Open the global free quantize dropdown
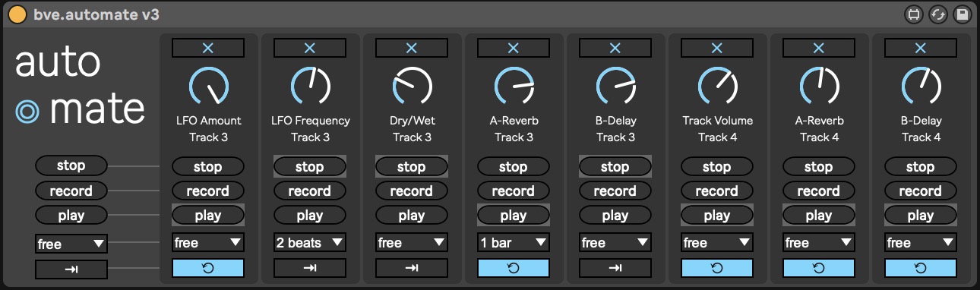The height and width of the screenshot is (290, 980). tap(71, 244)
